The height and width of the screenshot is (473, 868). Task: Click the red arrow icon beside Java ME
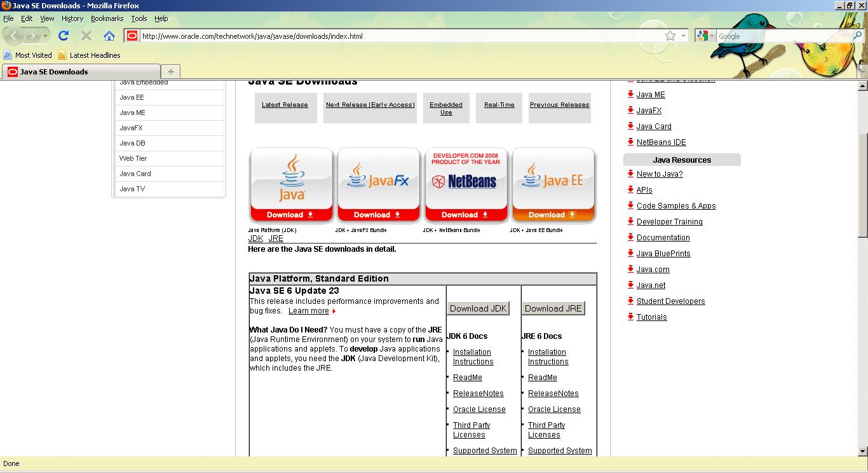(630, 94)
